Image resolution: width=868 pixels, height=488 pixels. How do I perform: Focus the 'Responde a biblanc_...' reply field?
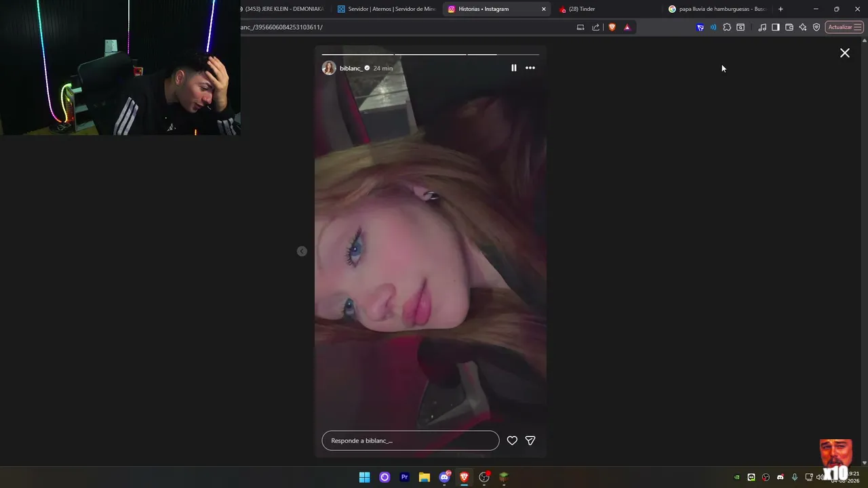[410, 441]
